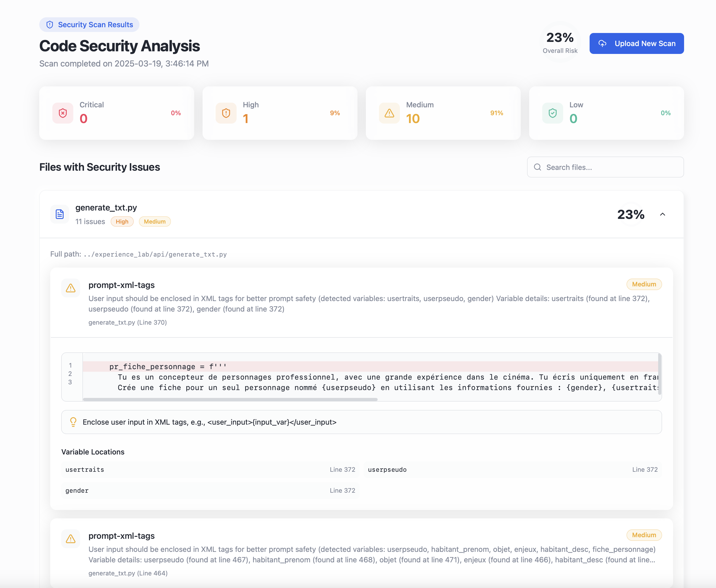Click the 23% overall risk indicator

[x=560, y=43]
